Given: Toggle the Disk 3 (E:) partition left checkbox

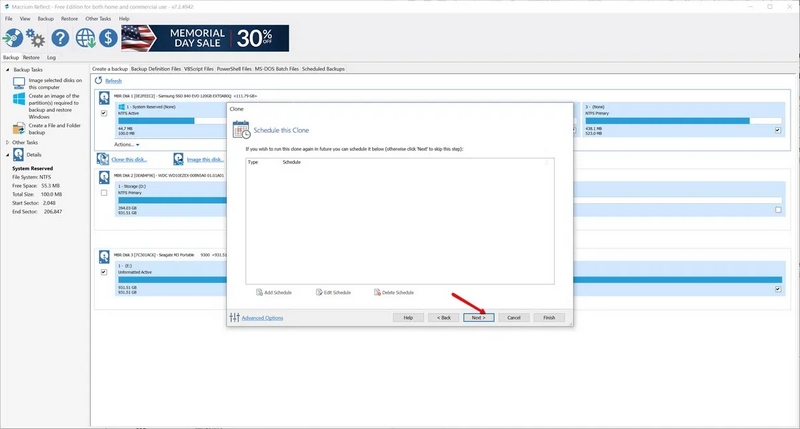Looking at the screenshot, I should tap(104, 272).
